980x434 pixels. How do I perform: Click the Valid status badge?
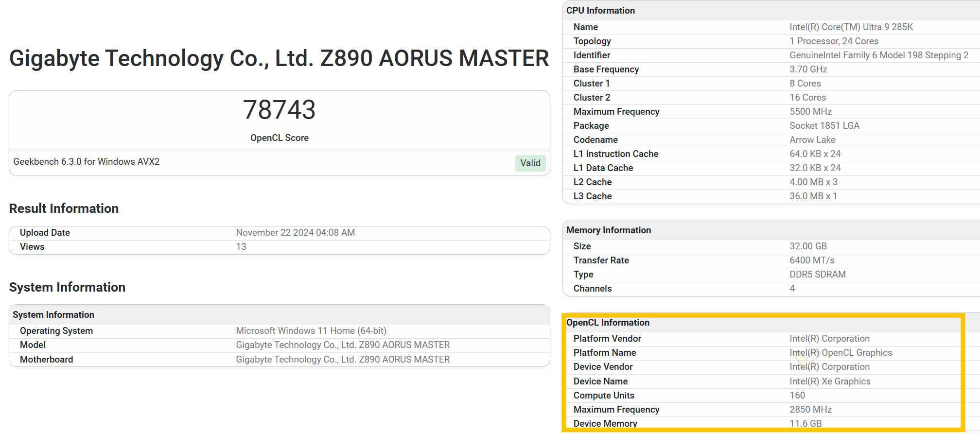click(x=530, y=163)
